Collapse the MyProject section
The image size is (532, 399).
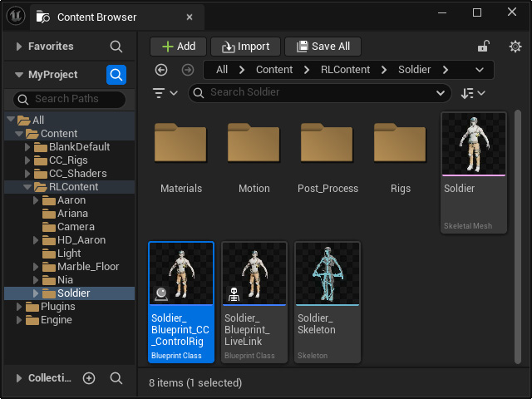click(x=19, y=75)
